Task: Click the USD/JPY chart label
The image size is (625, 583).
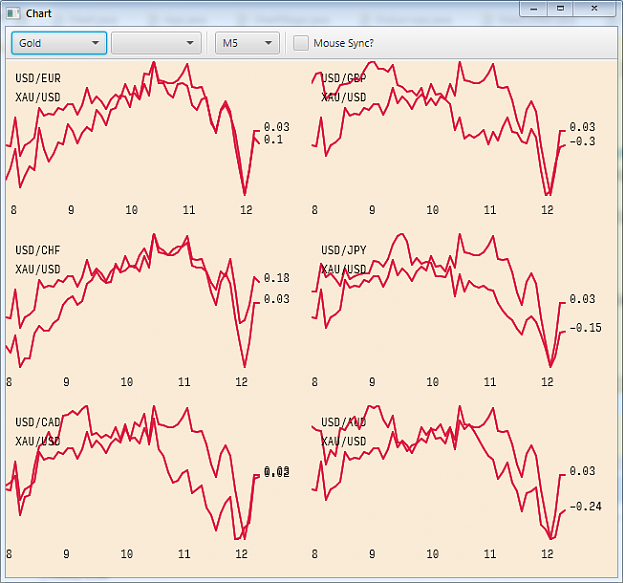Action: (x=344, y=250)
